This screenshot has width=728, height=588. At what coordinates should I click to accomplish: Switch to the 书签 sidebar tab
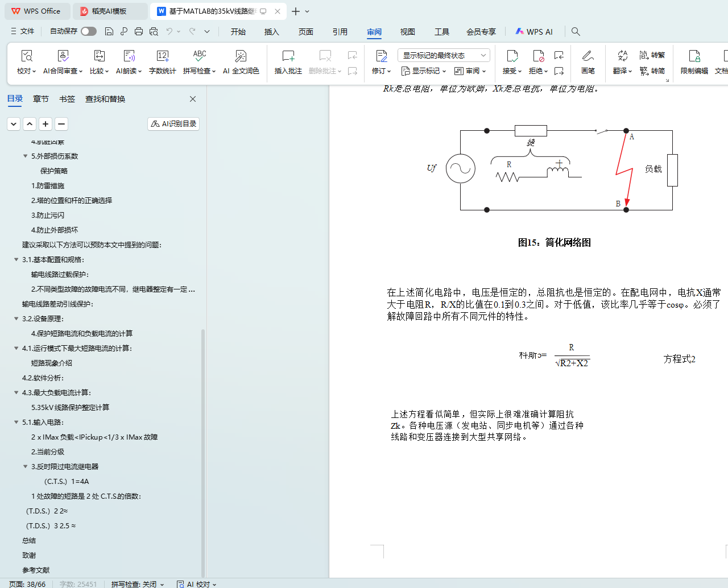coord(67,99)
